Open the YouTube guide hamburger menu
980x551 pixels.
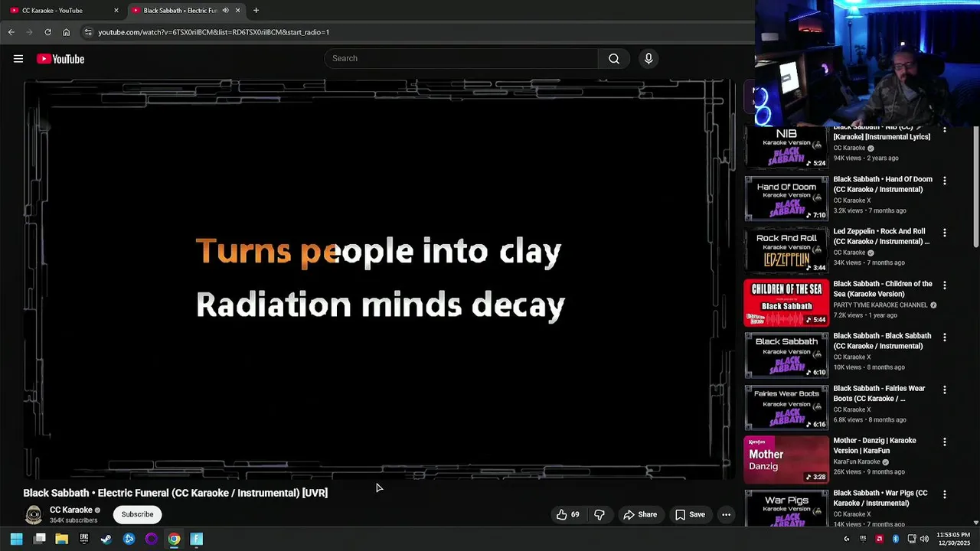pyautogui.click(x=18, y=59)
